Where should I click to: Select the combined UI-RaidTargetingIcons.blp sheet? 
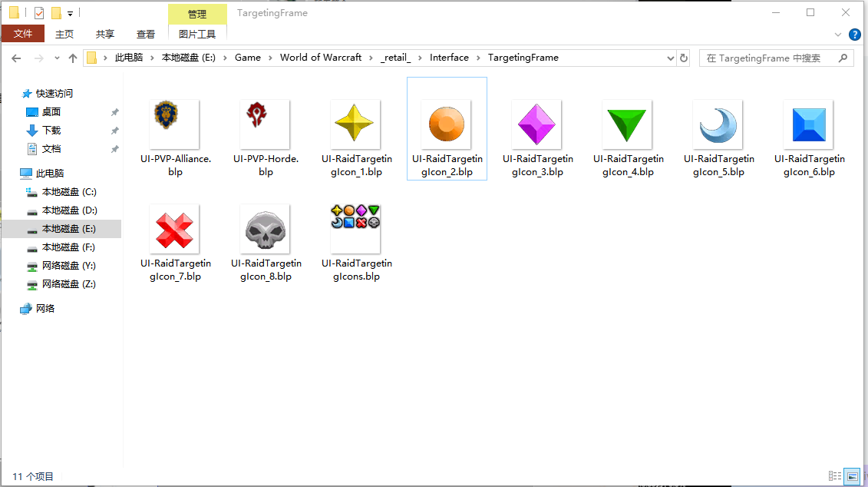tap(355, 229)
